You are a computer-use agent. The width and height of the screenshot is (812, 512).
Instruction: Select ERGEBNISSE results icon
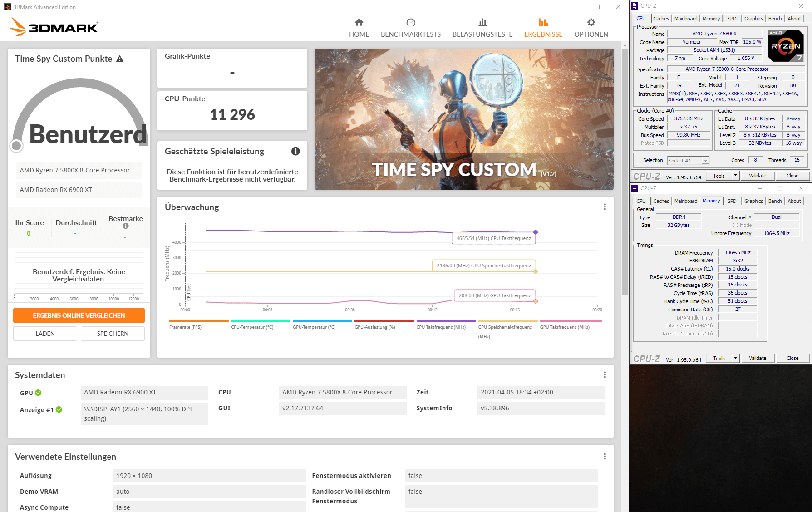click(x=543, y=22)
